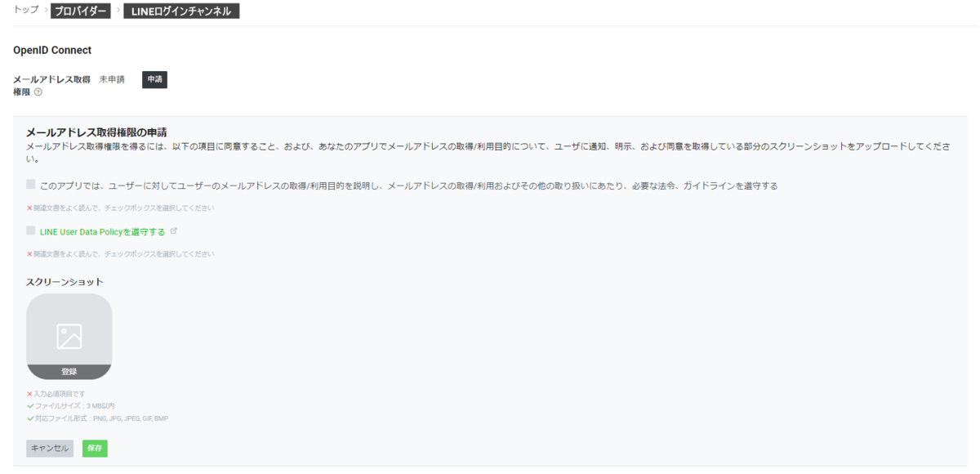Click the external link icon beside policy
980x474 pixels.
pyautogui.click(x=173, y=231)
